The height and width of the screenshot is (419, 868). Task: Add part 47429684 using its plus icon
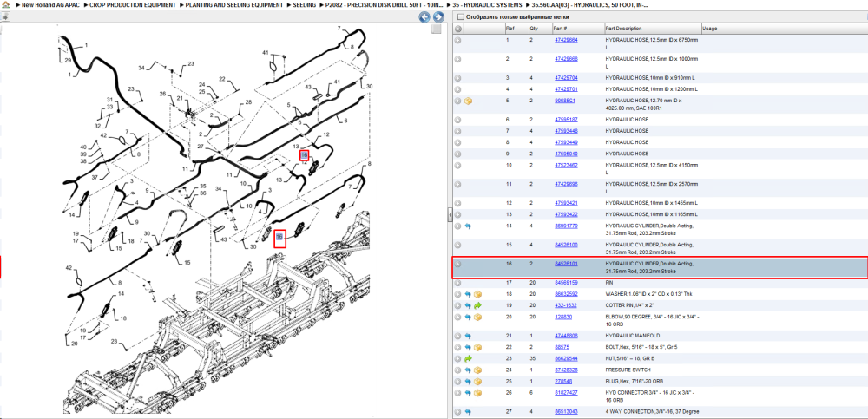457,41
